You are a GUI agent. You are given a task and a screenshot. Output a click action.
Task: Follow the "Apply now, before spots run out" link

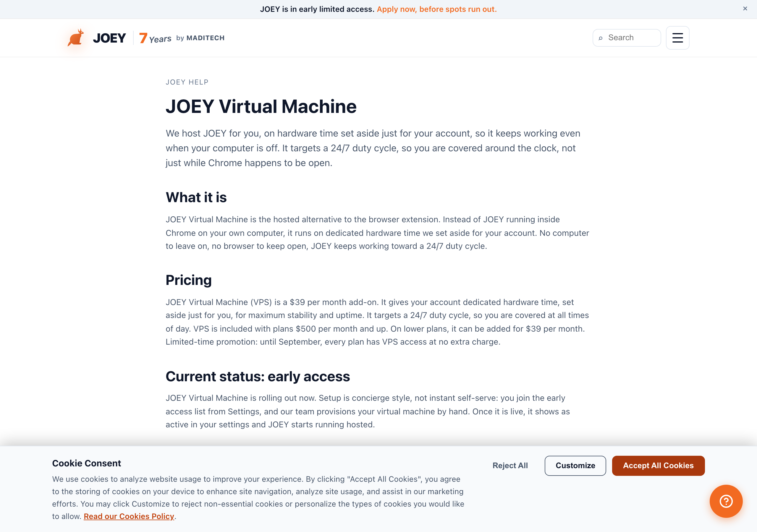436,9
